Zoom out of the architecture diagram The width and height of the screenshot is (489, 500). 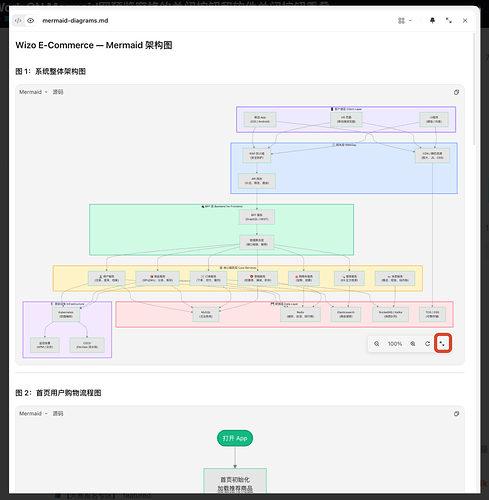pyautogui.click(x=376, y=344)
